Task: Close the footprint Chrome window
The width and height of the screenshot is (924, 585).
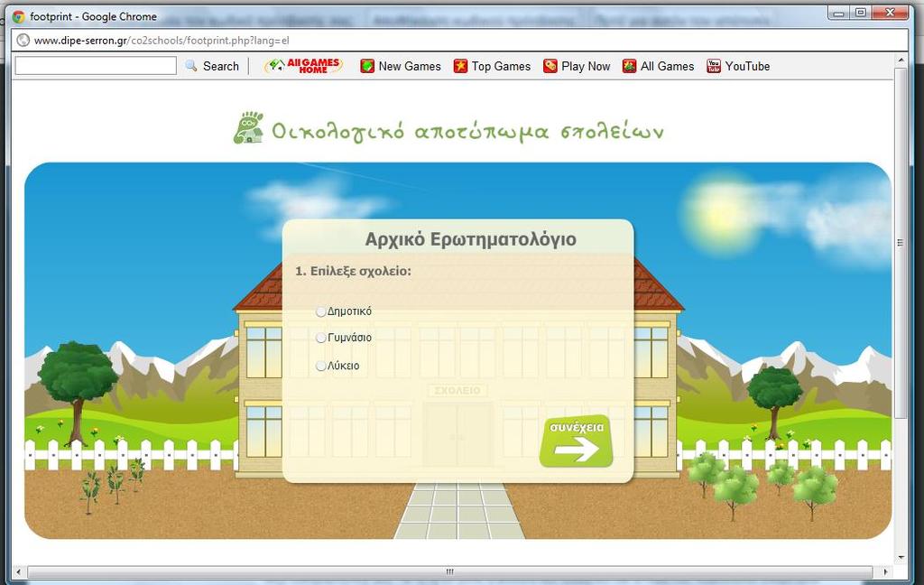Action: 890,12
